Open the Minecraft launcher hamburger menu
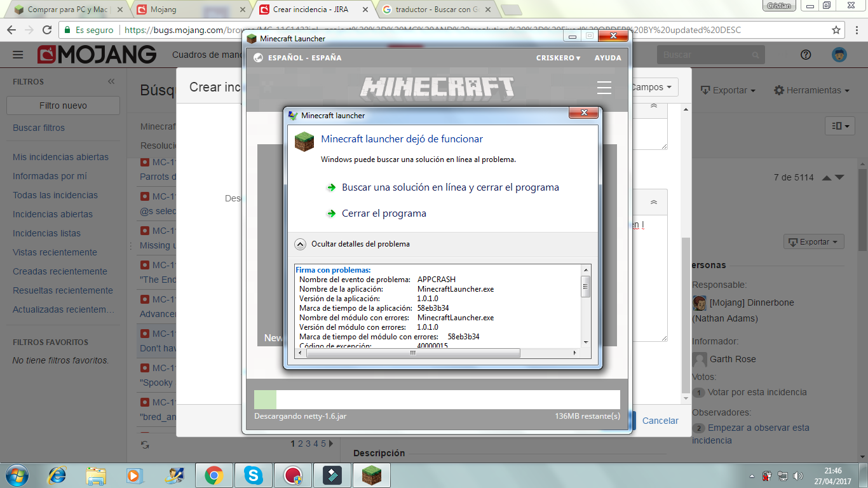This screenshot has height=488, width=868. [604, 88]
